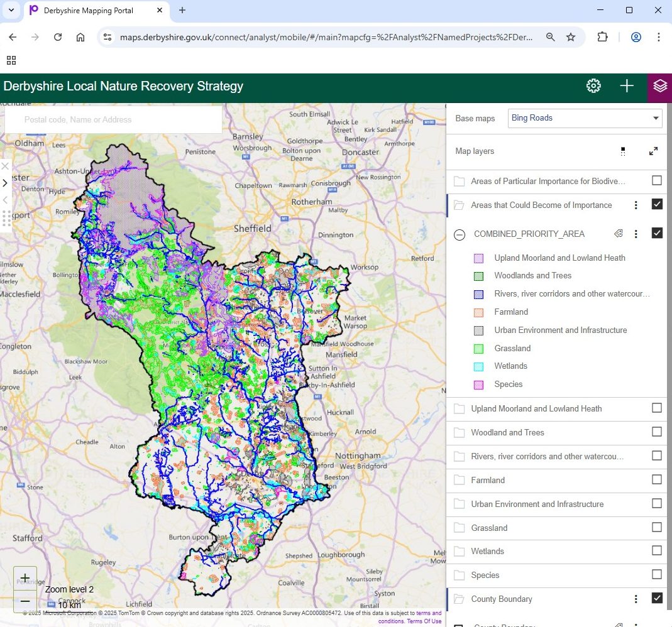Expand the Grassland layer folder
This screenshot has width=672, height=627.
tap(459, 528)
